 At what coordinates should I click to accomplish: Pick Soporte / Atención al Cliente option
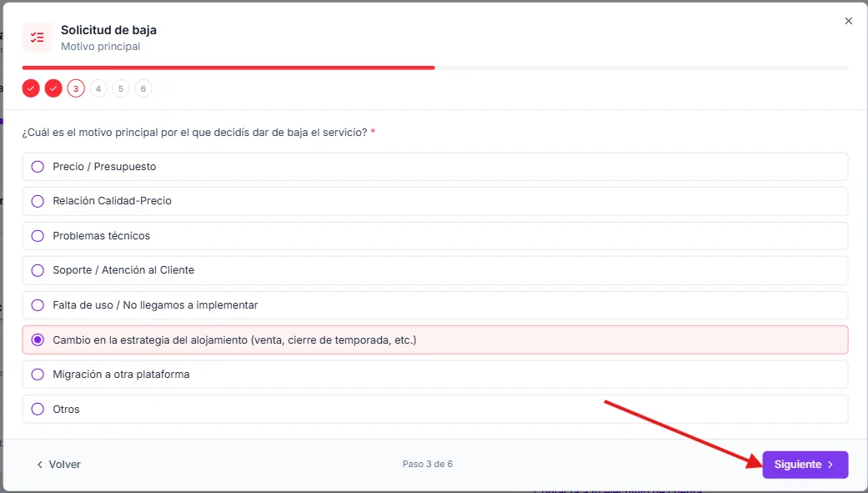click(435, 270)
